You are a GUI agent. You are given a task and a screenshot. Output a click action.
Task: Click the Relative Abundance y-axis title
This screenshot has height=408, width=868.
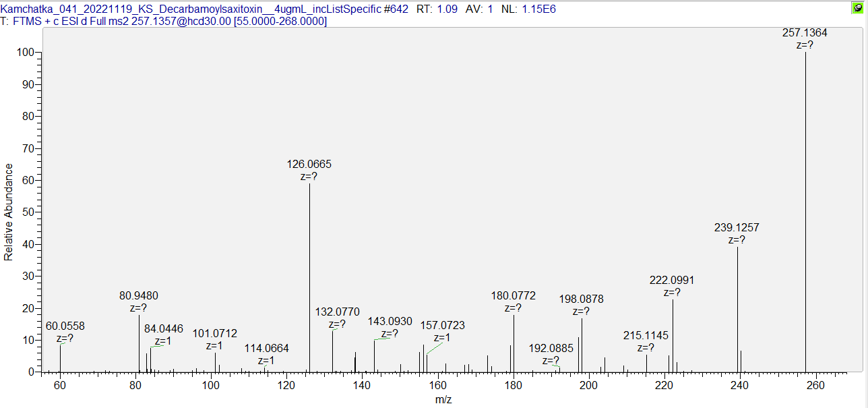[x=9, y=212]
